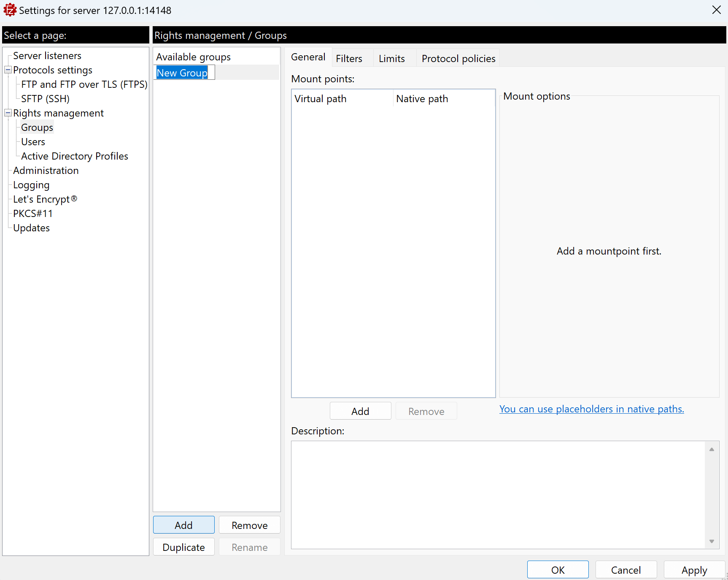Select the General tab

(x=308, y=57)
